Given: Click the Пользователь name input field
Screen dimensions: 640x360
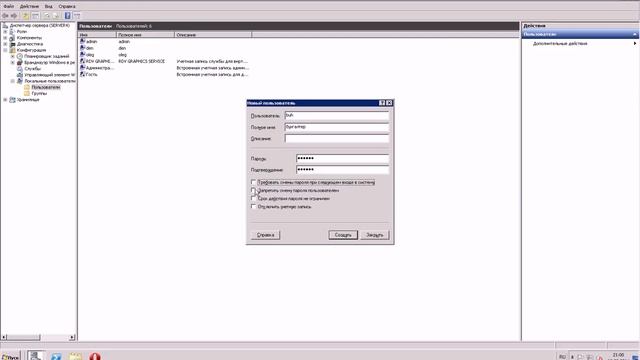Looking at the screenshot, I should [337, 116].
